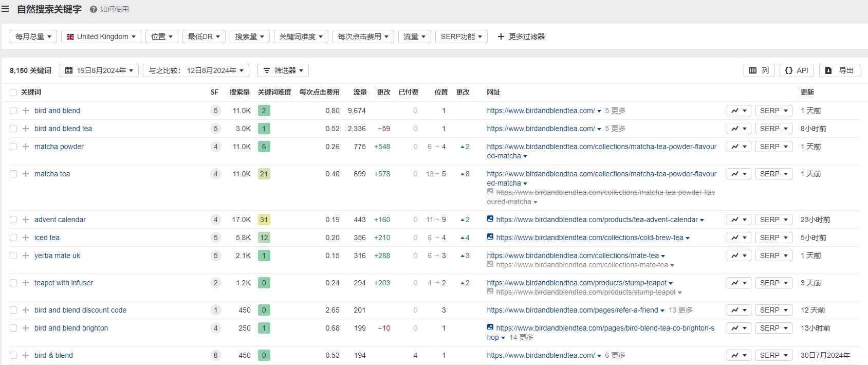Open trend chart icon for 'yerba mate uk'
The image size is (868, 365).
pos(739,255)
